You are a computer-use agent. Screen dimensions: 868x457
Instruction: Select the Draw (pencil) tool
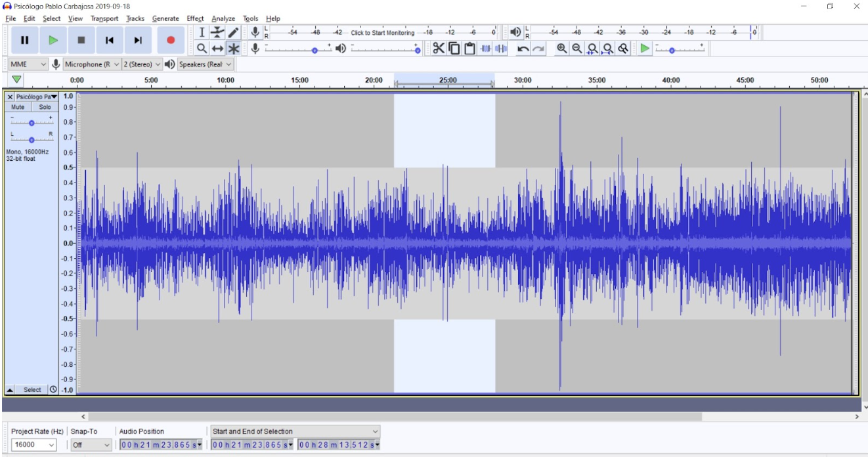[x=234, y=32]
